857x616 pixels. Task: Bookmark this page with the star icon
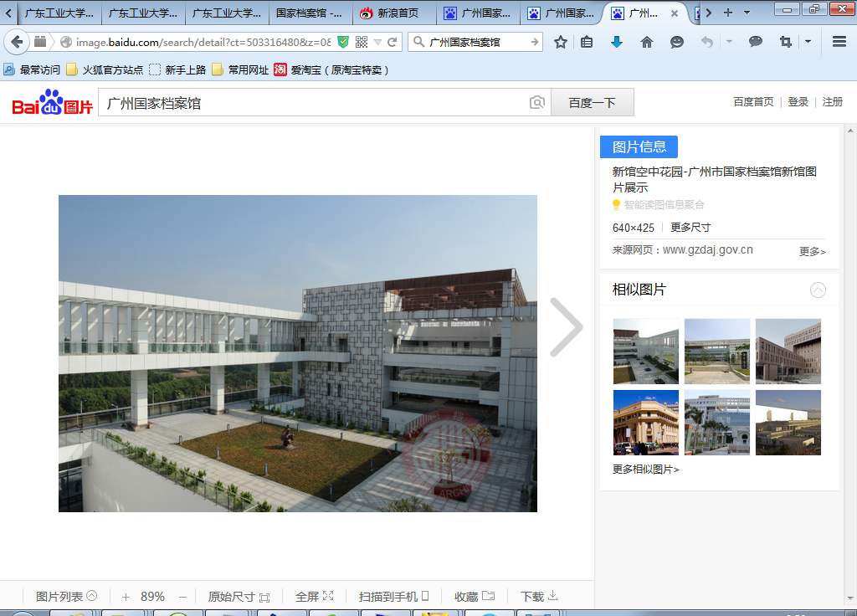tap(561, 42)
